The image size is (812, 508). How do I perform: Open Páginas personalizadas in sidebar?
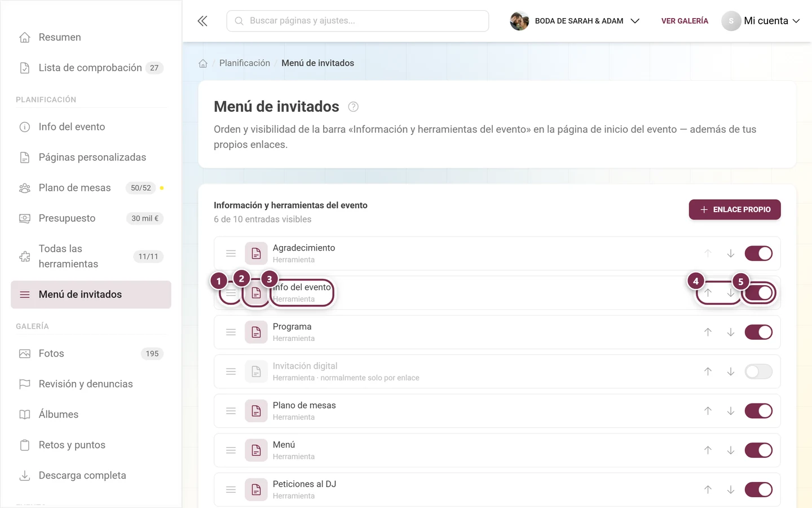click(x=91, y=157)
